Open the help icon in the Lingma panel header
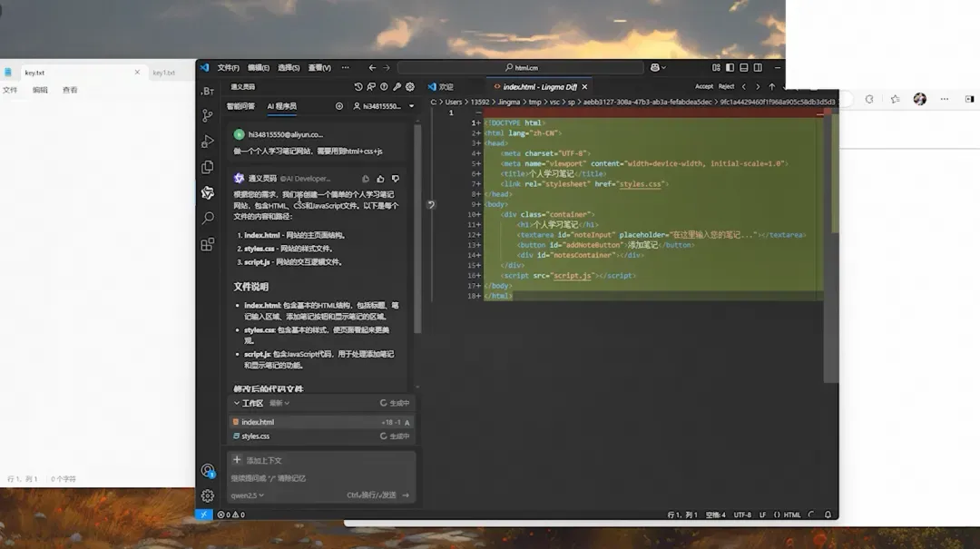The height and width of the screenshot is (549, 980). coord(384,87)
